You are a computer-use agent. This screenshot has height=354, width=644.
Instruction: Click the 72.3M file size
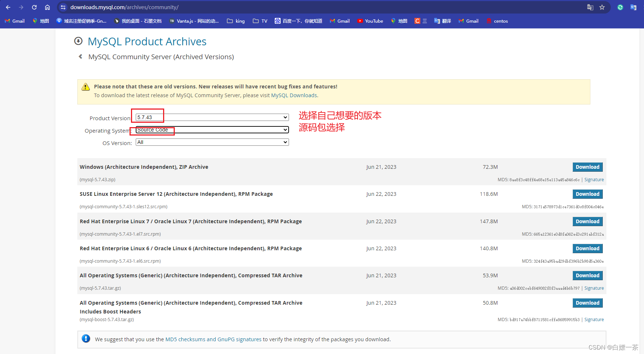(x=490, y=167)
